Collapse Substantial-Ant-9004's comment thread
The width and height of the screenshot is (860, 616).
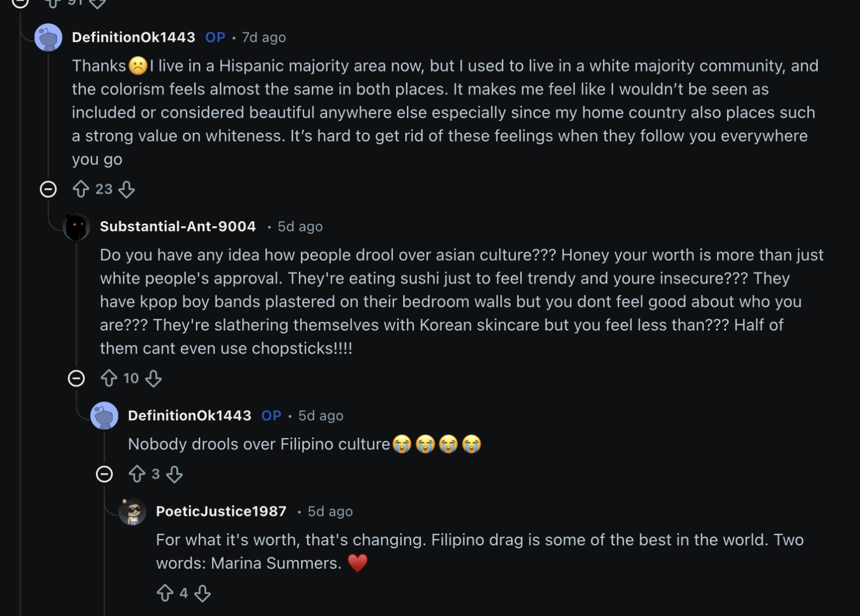(77, 378)
